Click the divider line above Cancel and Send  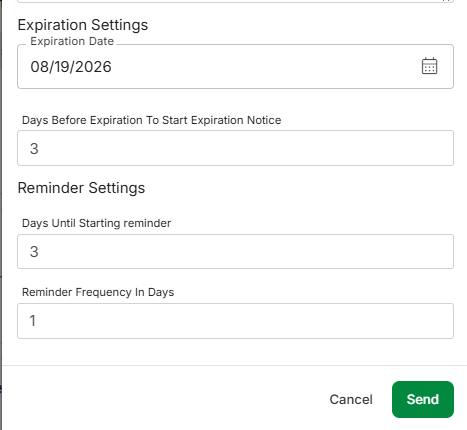point(235,365)
